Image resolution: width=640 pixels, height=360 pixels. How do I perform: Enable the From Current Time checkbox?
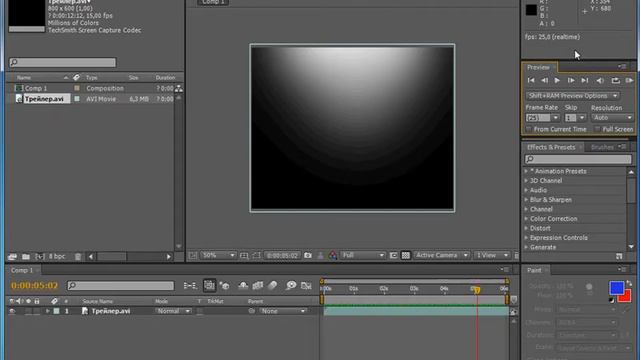pos(529,129)
